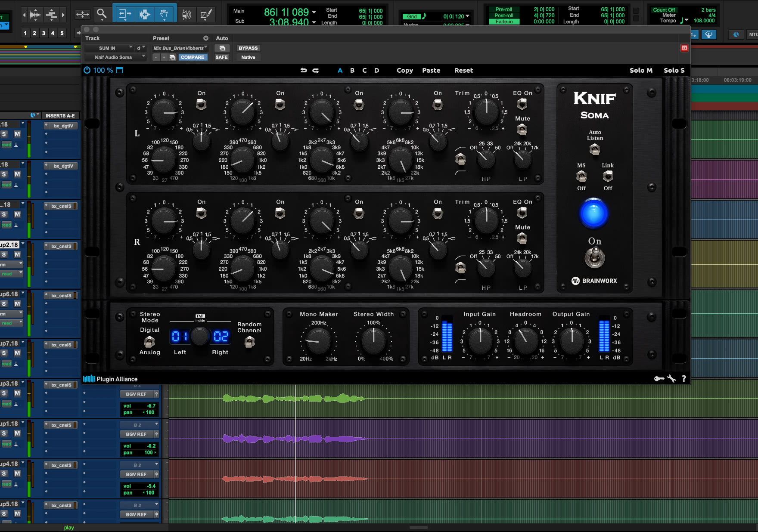Click the Paste button in plugin toolbar
This screenshot has width=758, height=532.
click(431, 70)
